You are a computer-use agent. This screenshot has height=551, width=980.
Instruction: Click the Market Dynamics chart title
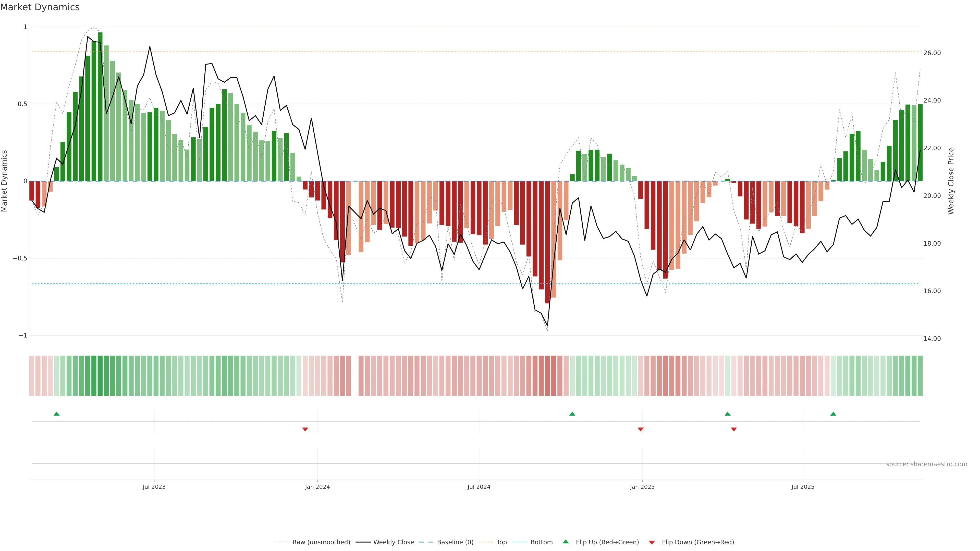click(x=40, y=7)
